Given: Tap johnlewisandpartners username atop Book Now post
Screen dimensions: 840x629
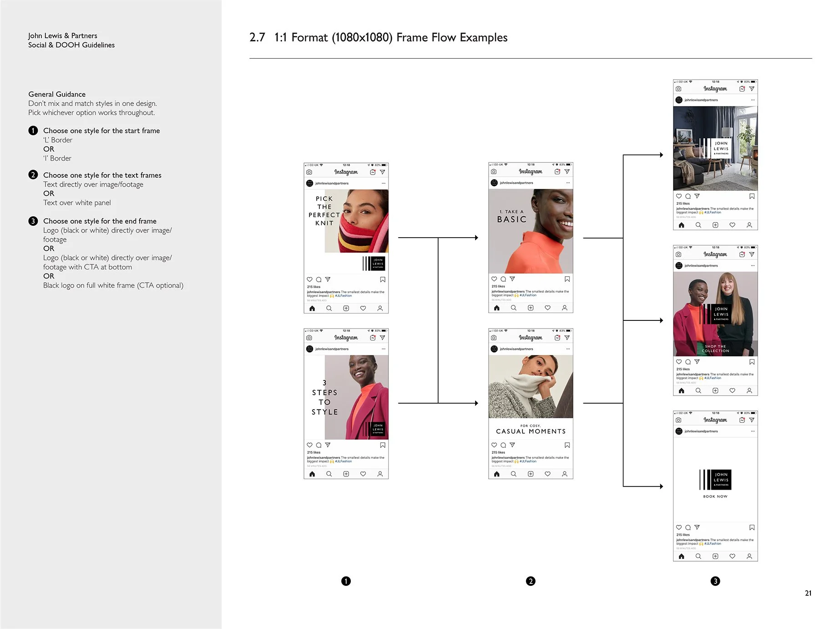Looking at the screenshot, I should coord(701,431).
